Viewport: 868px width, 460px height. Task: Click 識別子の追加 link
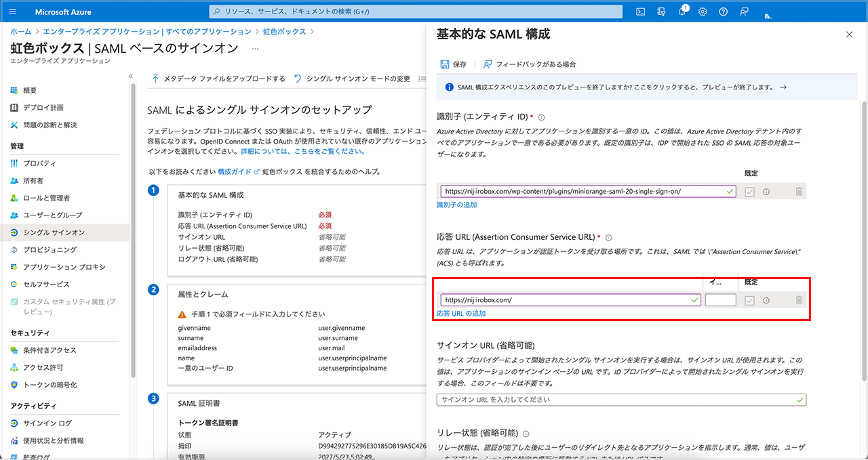(456, 205)
